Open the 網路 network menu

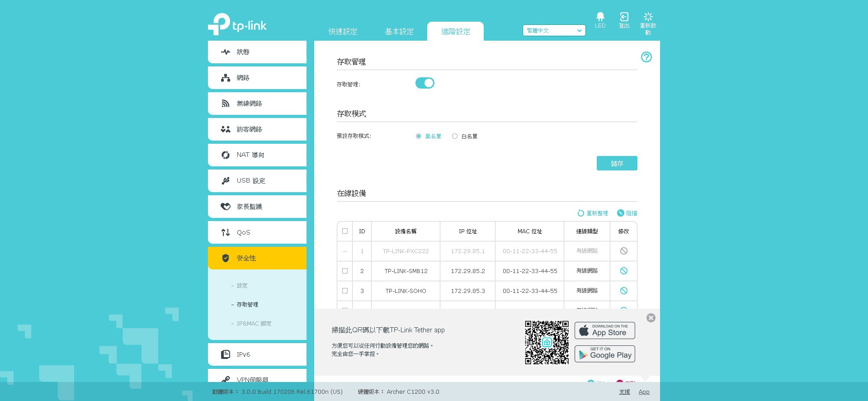[x=257, y=78]
